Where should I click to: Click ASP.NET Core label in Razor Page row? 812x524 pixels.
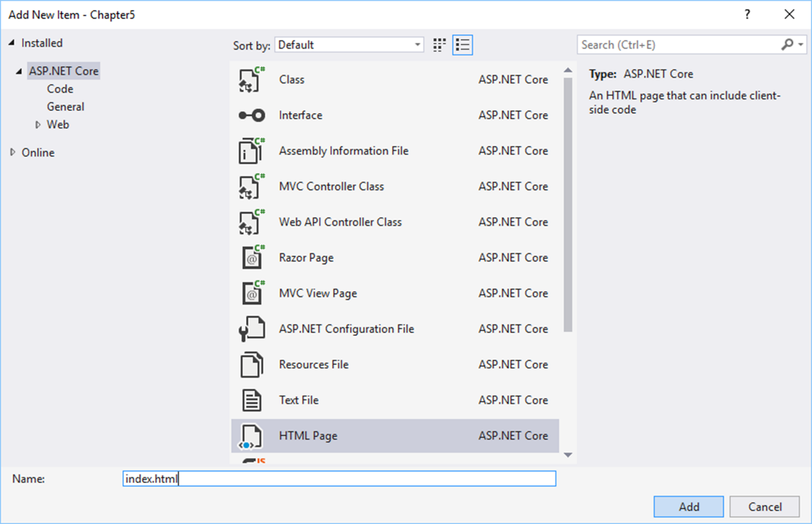[x=513, y=257]
